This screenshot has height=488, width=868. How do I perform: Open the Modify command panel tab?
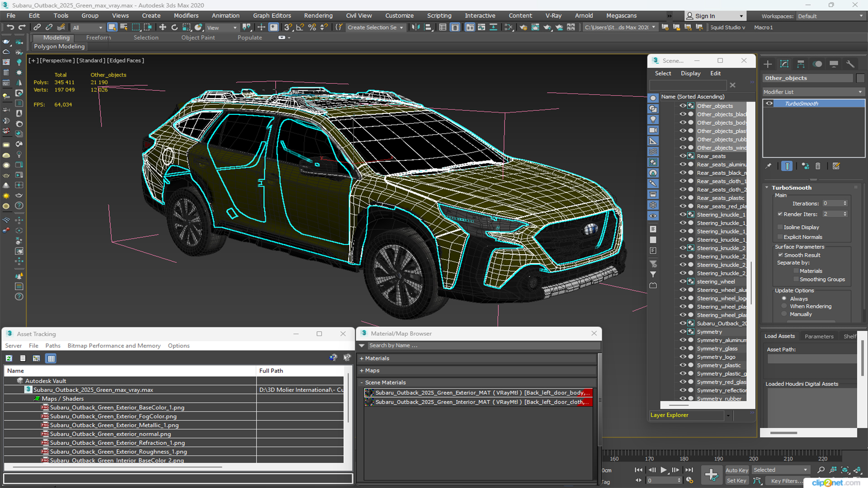point(784,64)
